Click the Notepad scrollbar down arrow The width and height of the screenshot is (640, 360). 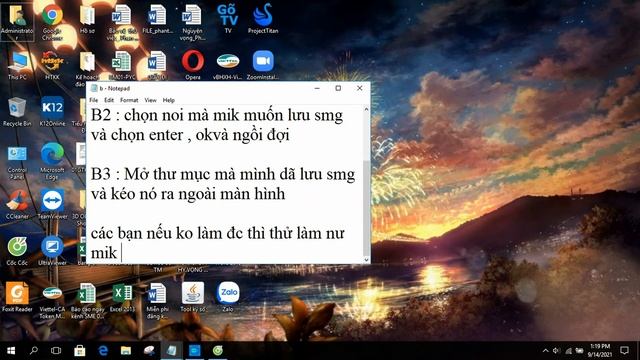(366, 260)
